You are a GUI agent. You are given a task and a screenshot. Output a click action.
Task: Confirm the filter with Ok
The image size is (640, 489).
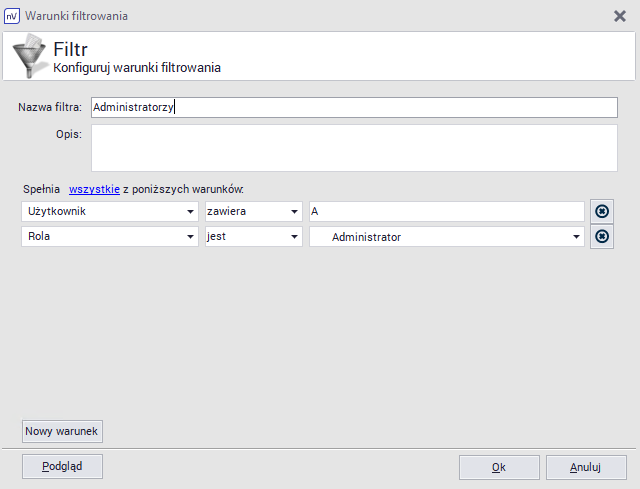[498, 467]
